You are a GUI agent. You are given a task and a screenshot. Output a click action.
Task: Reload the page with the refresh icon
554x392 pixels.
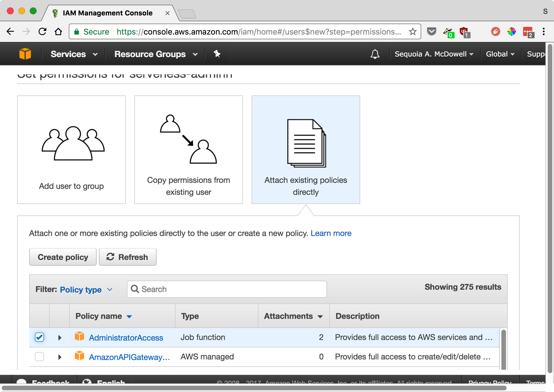pos(42,31)
